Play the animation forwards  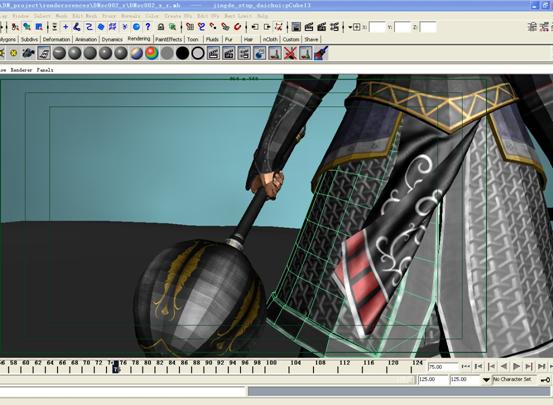point(516,367)
